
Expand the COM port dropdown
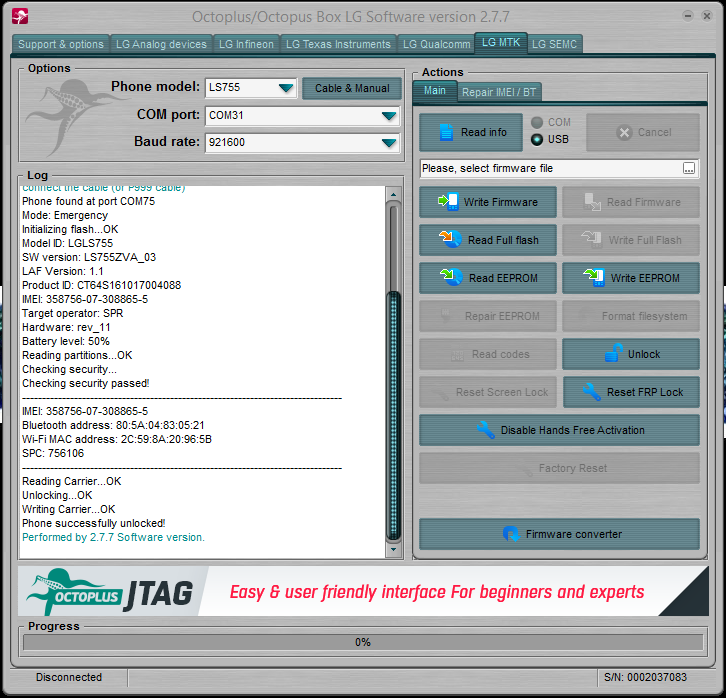pos(389,116)
